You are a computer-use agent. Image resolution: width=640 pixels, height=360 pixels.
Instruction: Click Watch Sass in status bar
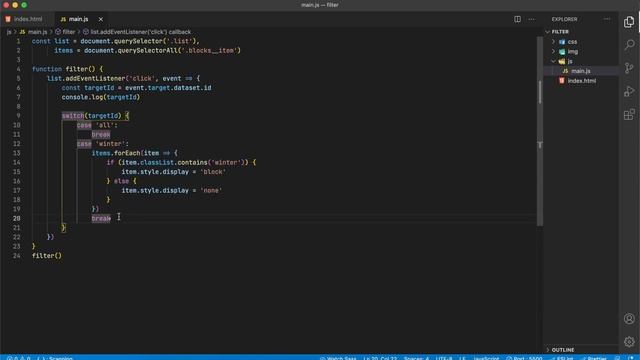coord(338,358)
